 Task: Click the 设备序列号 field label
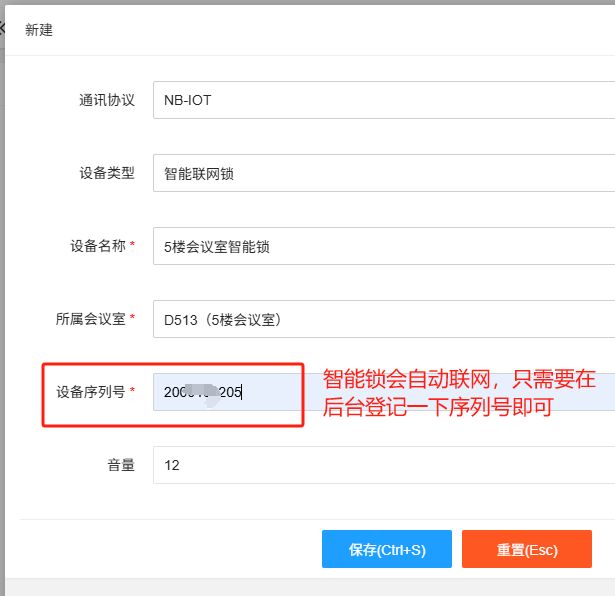pos(90,392)
